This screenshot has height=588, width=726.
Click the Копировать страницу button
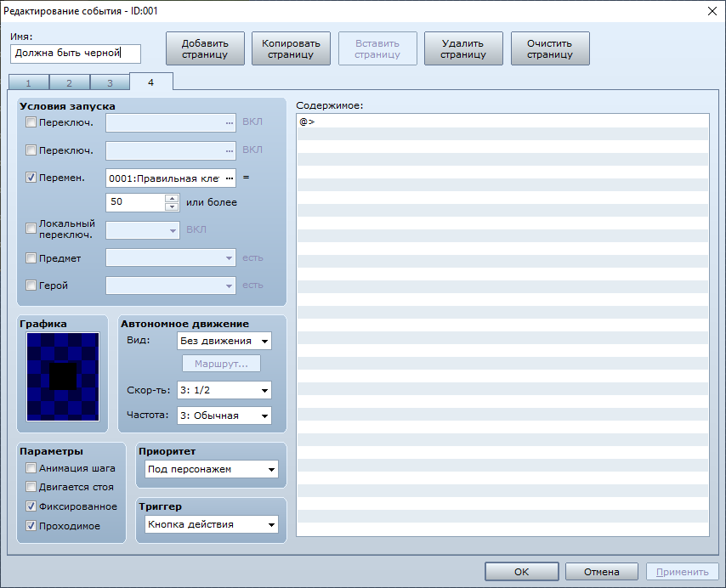coord(291,48)
